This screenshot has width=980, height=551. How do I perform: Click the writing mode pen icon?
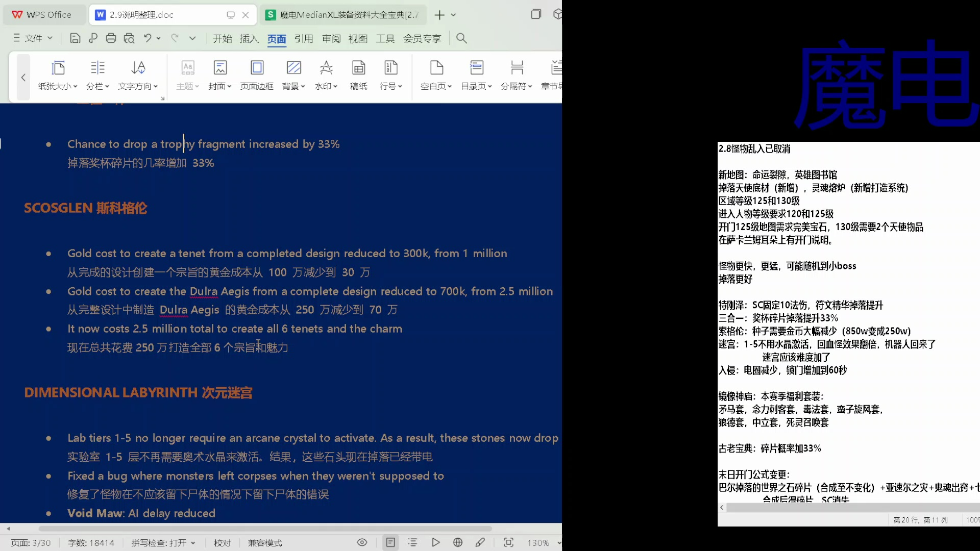coord(480,543)
